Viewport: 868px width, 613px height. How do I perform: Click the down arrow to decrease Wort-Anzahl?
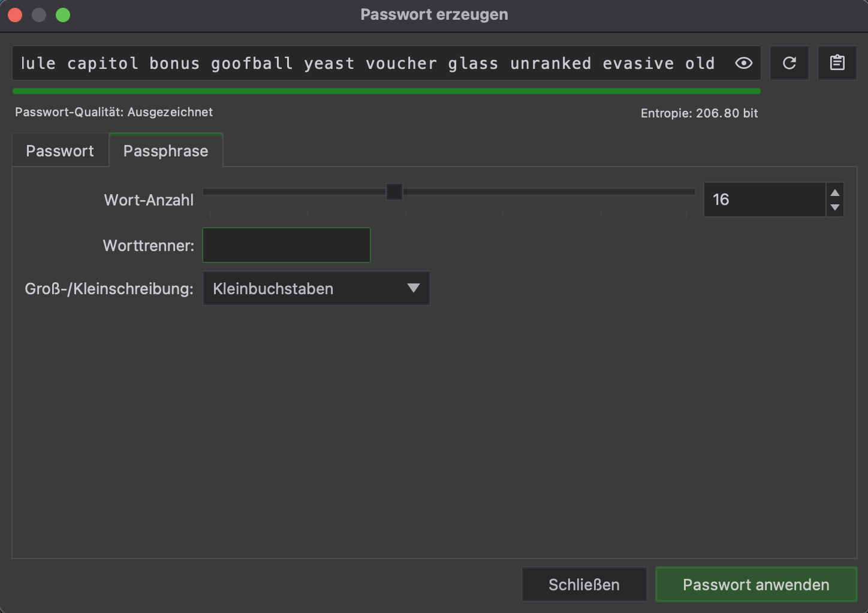click(x=835, y=209)
